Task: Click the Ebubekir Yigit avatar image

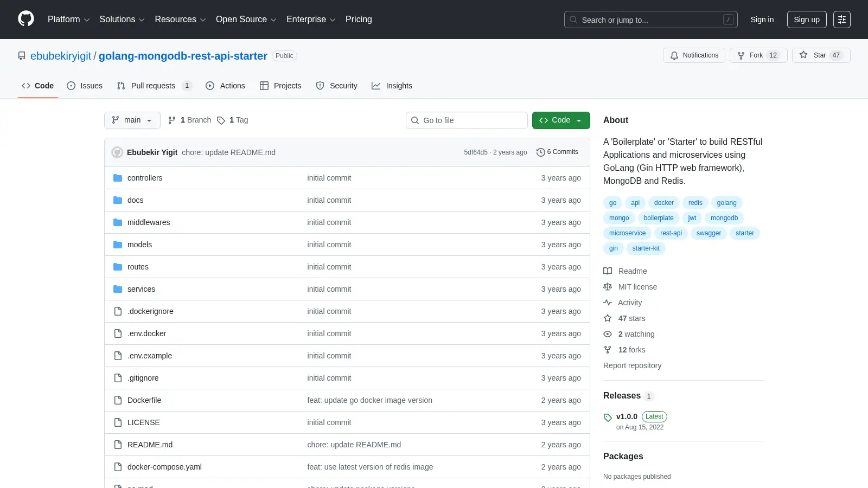Action: coord(117,152)
